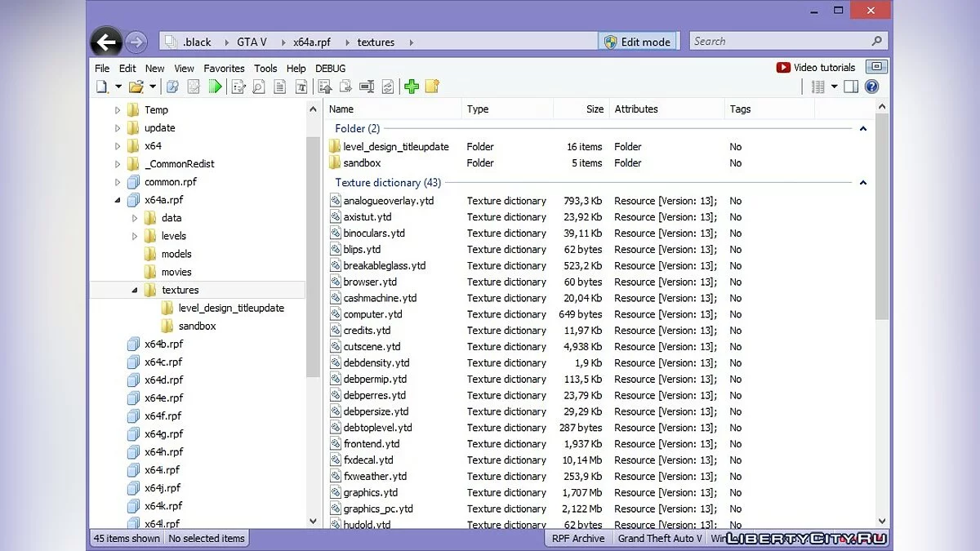Toggle Edit mode on

pyautogui.click(x=636, y=42)
